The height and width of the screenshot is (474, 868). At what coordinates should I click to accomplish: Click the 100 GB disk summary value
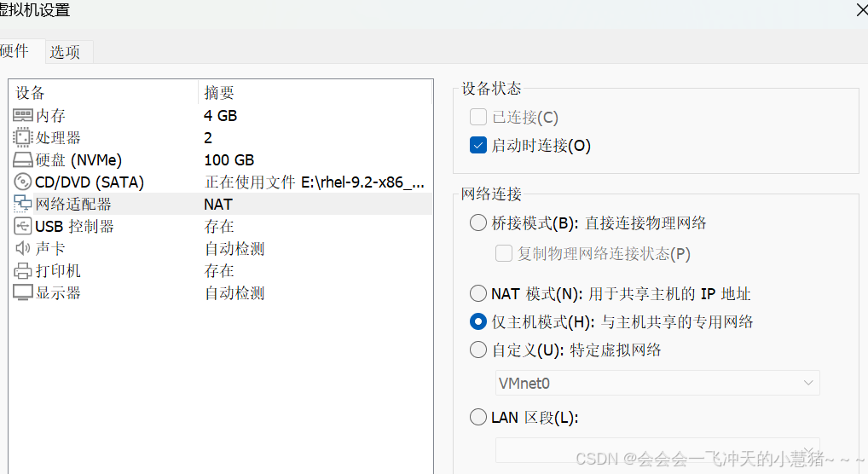pyautogui.click(x=229, y=160)
